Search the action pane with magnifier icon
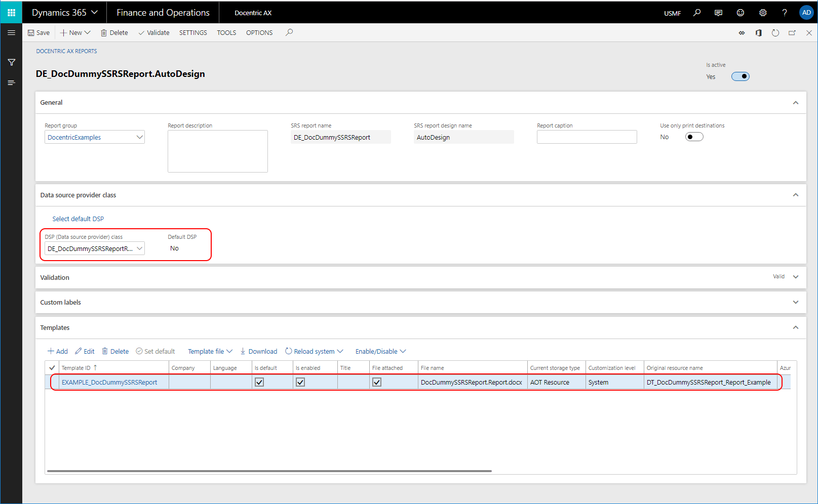818x504 pixels. click(289, 32)
